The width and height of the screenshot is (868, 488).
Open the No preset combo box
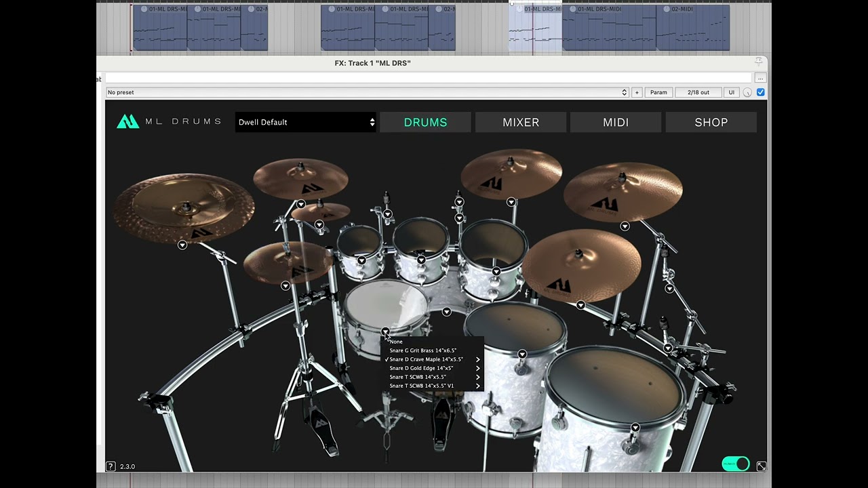point(368,92)
